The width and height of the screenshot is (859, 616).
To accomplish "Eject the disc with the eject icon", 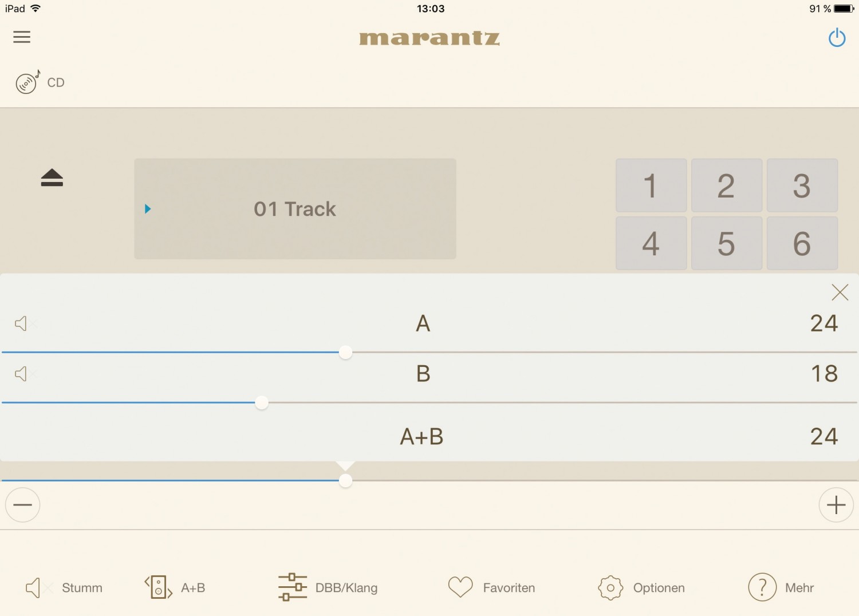I will 52,177.
